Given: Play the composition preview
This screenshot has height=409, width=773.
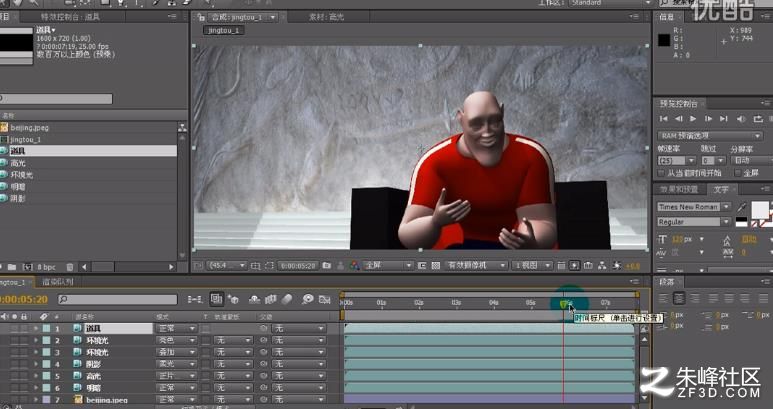Looking at the screenshot, I should (693, 119).
